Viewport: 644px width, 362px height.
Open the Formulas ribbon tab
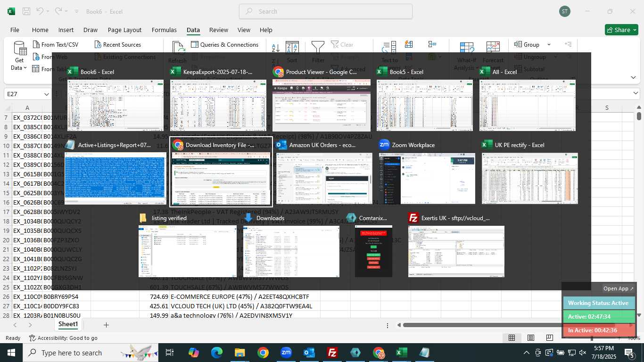(164, 30)
